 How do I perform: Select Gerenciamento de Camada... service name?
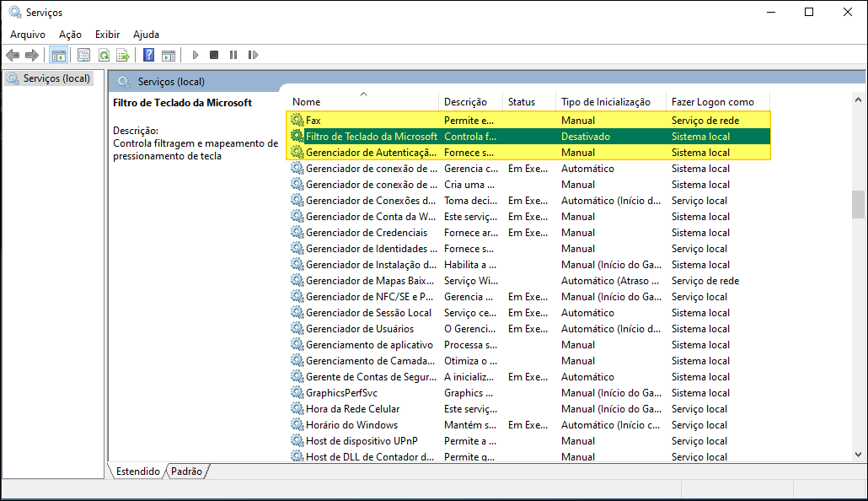[x=370, y=361]
